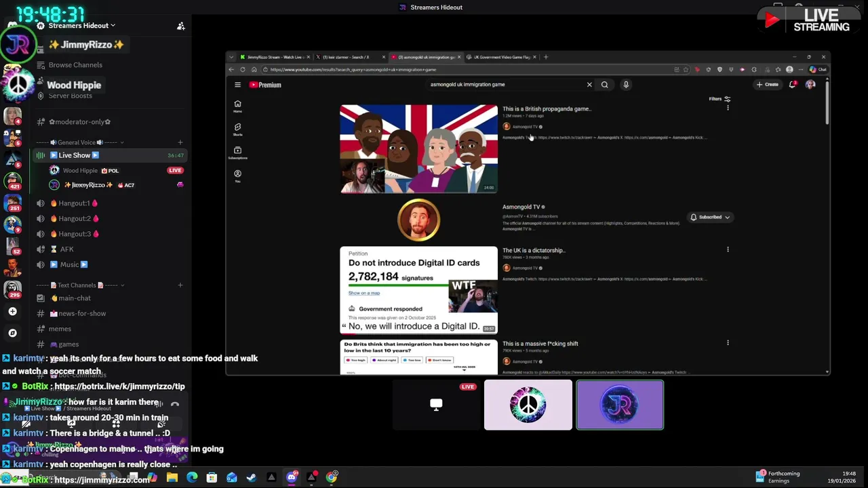Click the browser back arrow

[231, 69]
